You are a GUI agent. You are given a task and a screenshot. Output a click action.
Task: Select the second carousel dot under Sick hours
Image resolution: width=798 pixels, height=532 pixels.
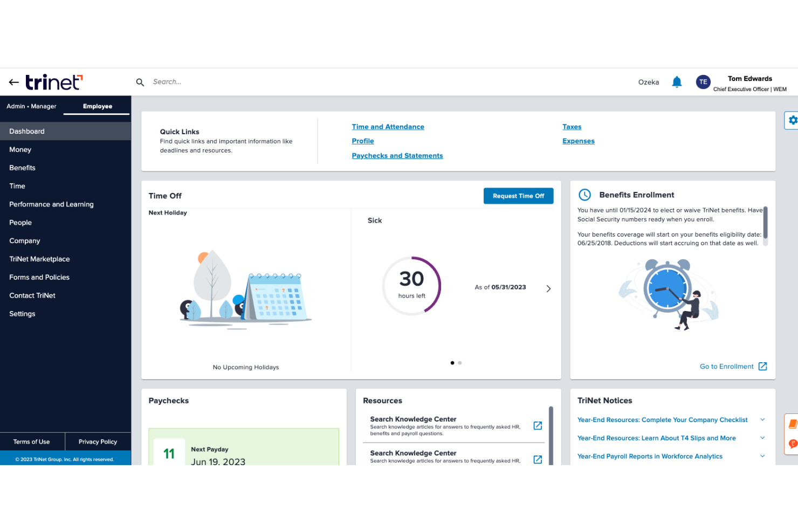(459, 363)
